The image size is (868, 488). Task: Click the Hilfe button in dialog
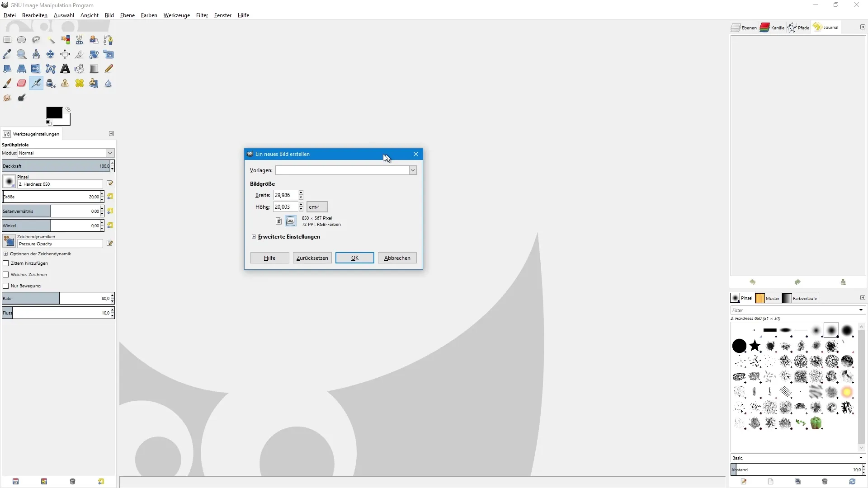click(x=270, y=258)
